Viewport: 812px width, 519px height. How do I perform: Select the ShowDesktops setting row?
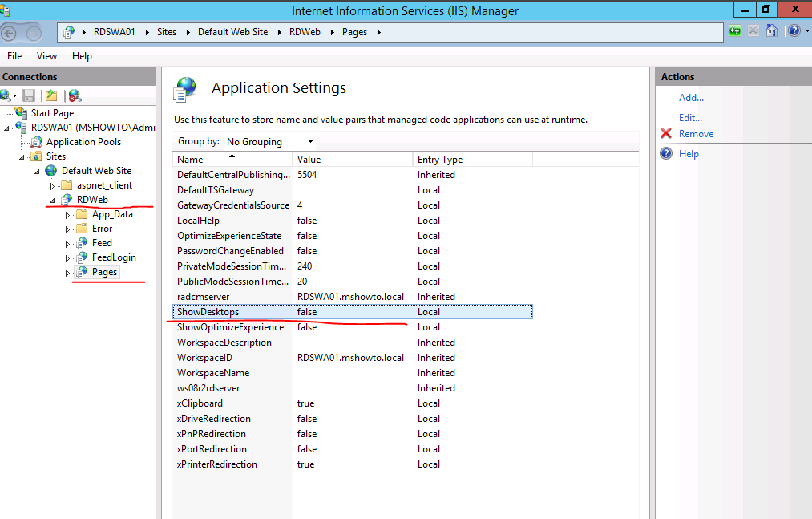(x=352, y=312)
